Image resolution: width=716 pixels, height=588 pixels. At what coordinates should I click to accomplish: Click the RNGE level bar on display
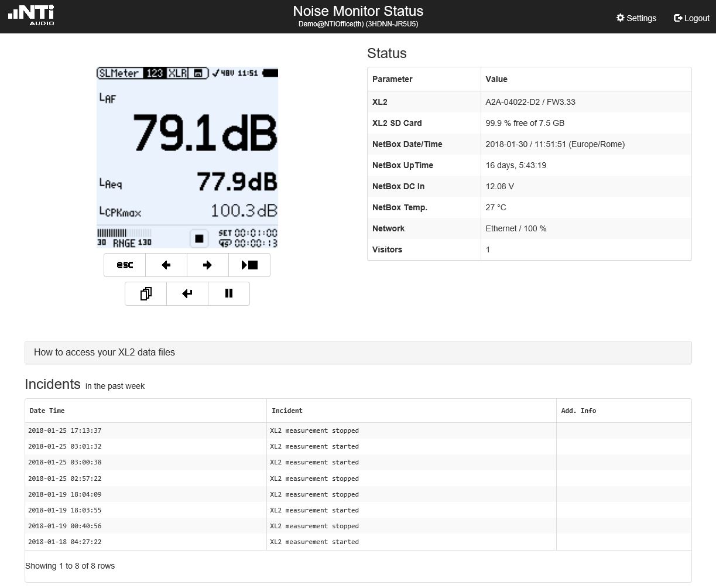pos(124,238)
